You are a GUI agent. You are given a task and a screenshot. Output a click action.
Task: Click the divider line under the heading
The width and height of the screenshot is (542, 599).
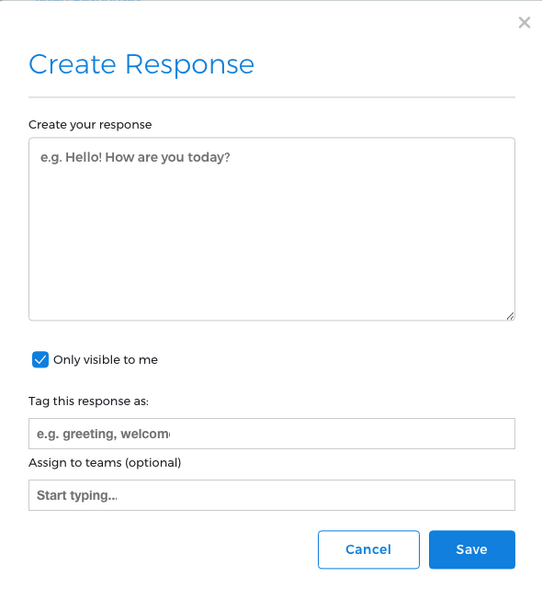point(272,97)
